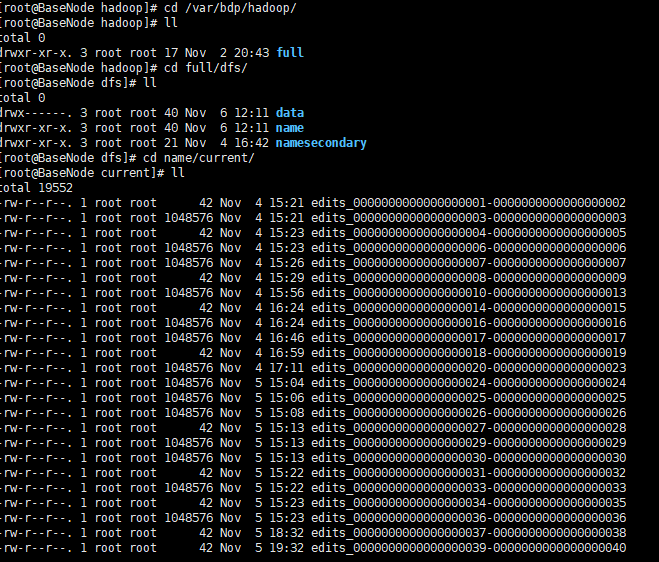Click edits file ending 0000000000000000006
The image size is (659, 562).
click(469, 248)
